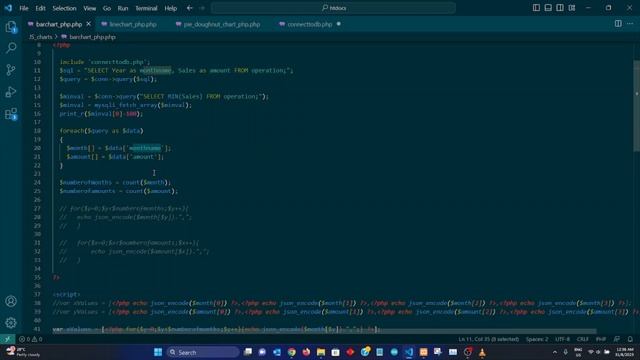This screenshot has width=640, height=360.
Task: Show hidden system tray icons chevron
Action: pos(554,352)
